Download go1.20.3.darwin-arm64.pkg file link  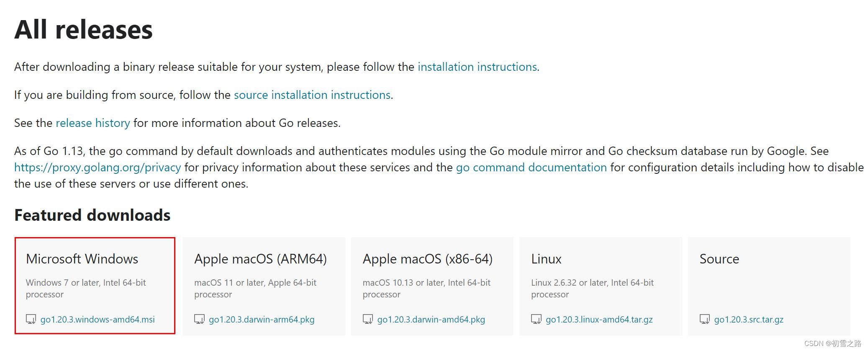(x=262, y=320)
